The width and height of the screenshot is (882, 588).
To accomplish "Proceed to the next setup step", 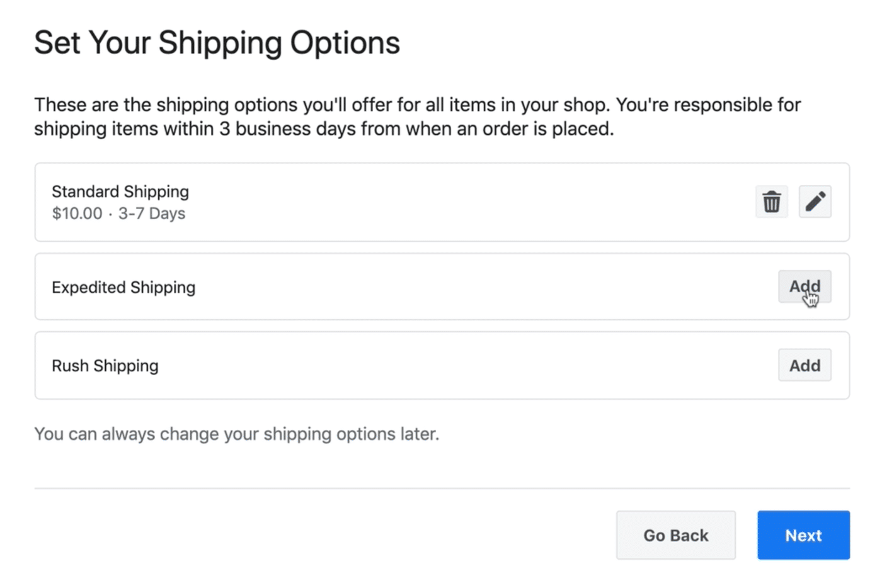I will pos(803,535).
